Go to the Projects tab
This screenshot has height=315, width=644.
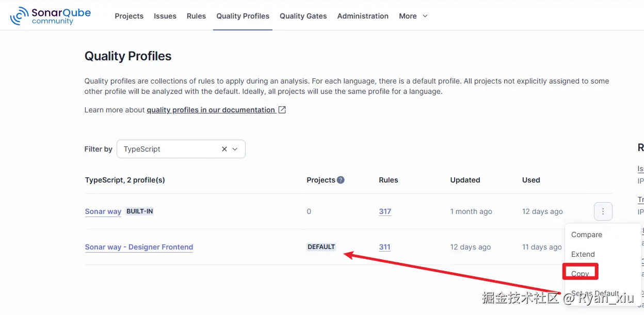click(129, 16)
